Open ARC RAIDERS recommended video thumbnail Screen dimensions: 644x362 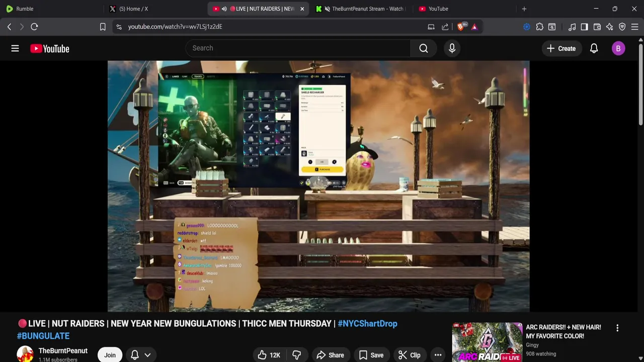pyautogui.click(x=487, y=342)
